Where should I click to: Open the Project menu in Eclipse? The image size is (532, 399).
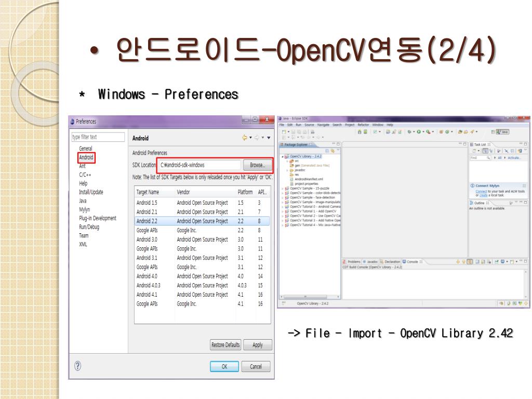(x=350, y=125)
